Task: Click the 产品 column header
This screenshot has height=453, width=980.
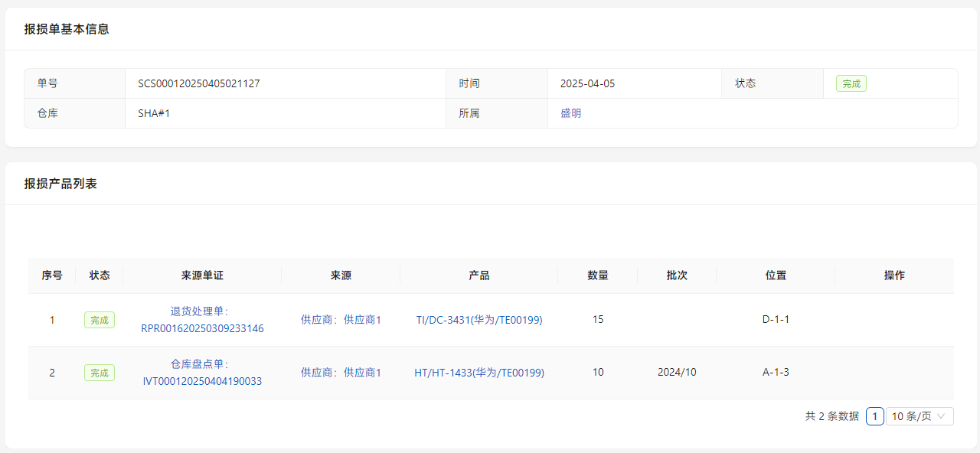Action: 479,275
